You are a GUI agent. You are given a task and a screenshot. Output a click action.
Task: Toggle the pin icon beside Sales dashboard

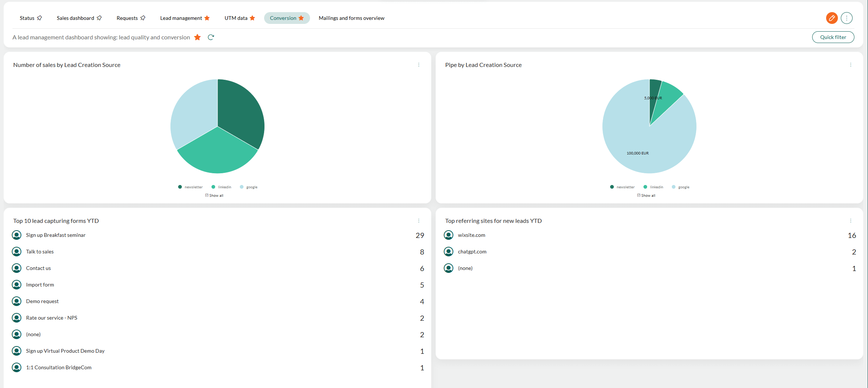[99, 18]
